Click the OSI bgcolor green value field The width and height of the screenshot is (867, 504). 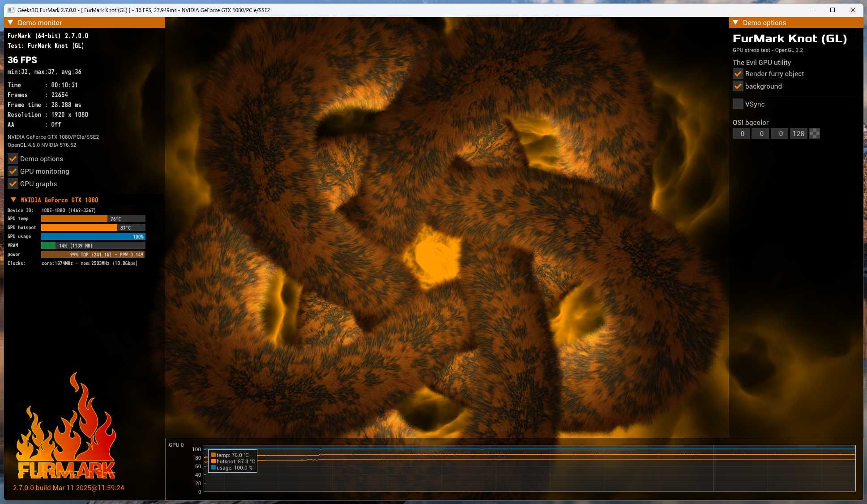[760, 133]
